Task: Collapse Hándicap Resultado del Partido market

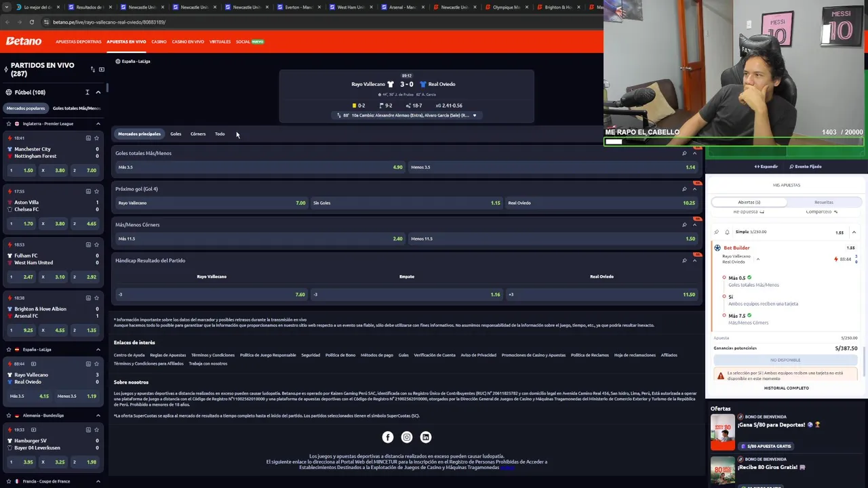Action: point(694,260)
